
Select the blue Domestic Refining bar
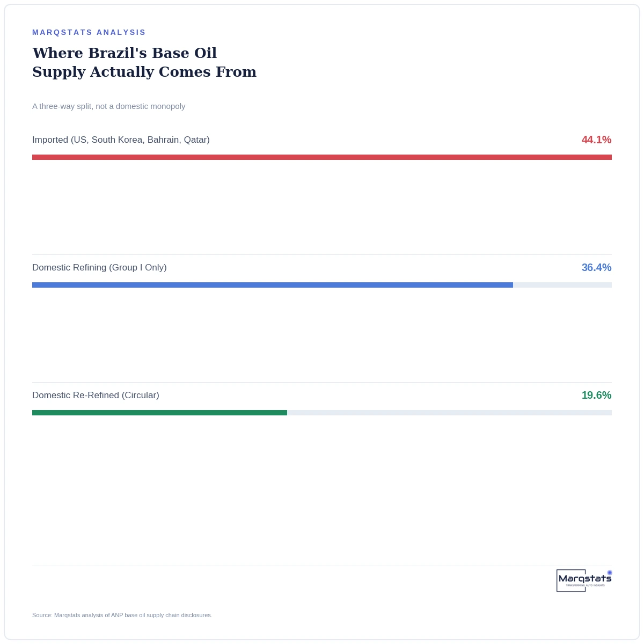273,285
